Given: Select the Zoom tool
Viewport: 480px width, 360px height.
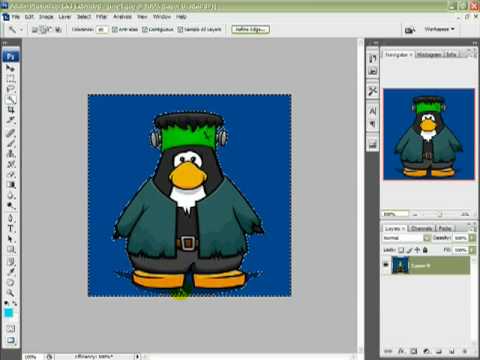Looking at the screenshot, I should [x=10, y=293].
